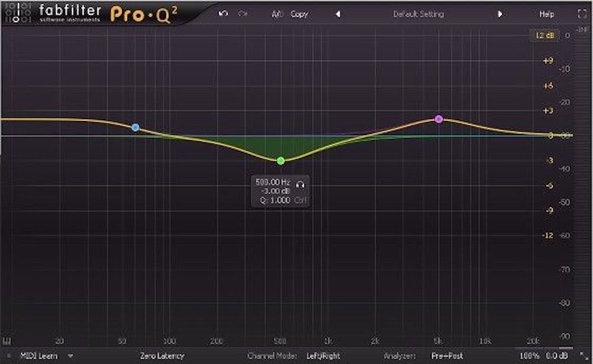Click the redo arrow icon
The image size is (593, 364).
pos(242,14)
